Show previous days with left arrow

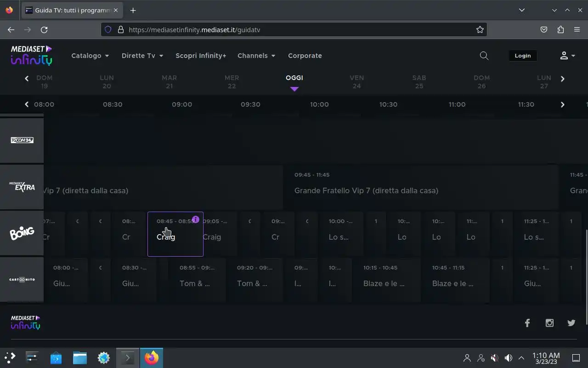click(27, 79)
